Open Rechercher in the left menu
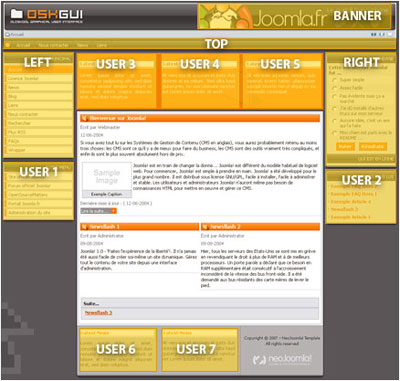Image resolution: width=400 pixels, height=381 pixels. coord(39,123)
